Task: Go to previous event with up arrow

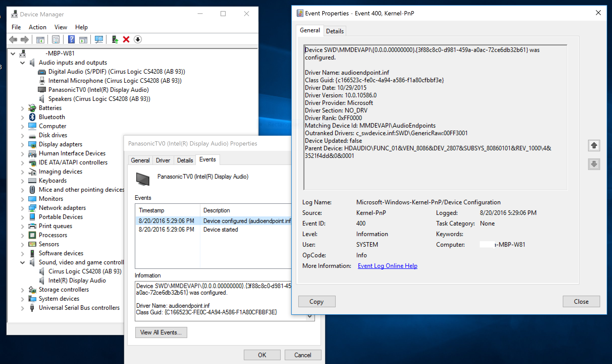Action: coord(594,146)
